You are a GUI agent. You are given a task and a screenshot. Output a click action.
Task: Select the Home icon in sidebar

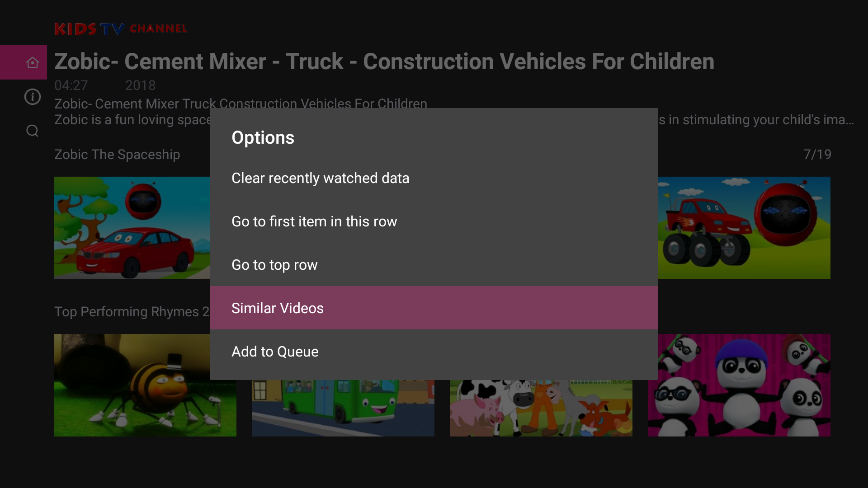pos(32,62)
